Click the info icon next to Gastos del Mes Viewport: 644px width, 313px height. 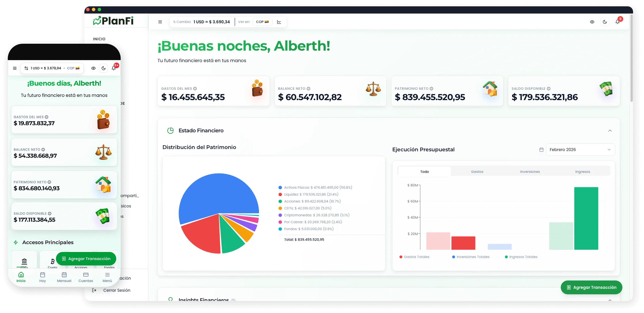coord(195,89)
